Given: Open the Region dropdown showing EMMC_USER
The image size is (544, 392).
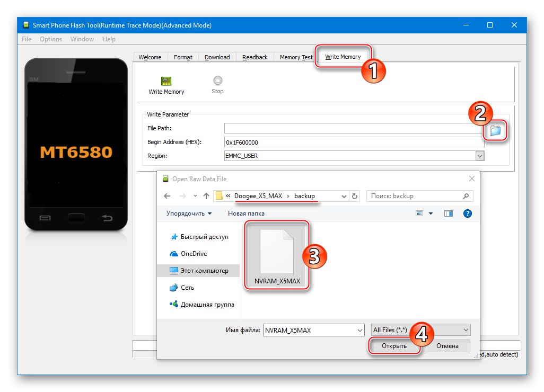Looking at the screenshot, I should (480, 155).
